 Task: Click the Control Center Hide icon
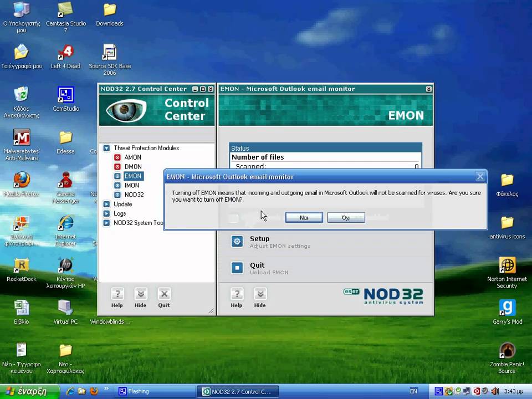141,295
